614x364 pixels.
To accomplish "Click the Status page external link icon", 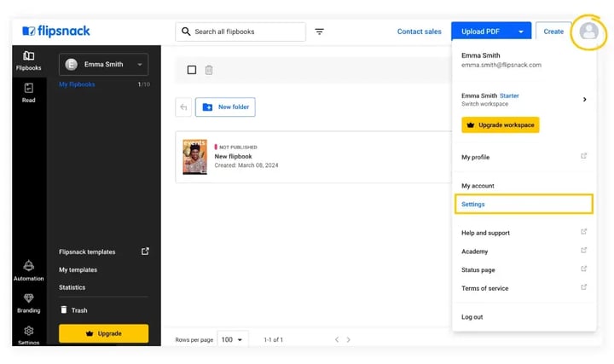I will 583,269.
